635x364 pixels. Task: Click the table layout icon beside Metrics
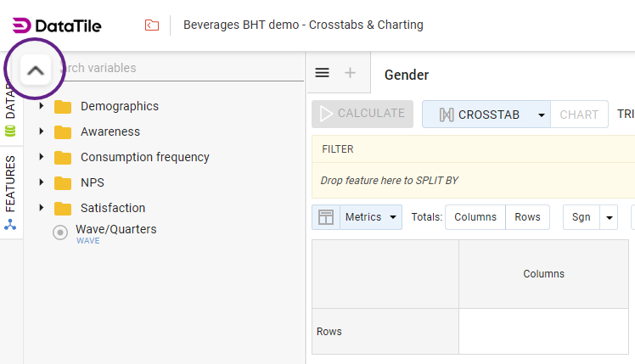point(325,217)
